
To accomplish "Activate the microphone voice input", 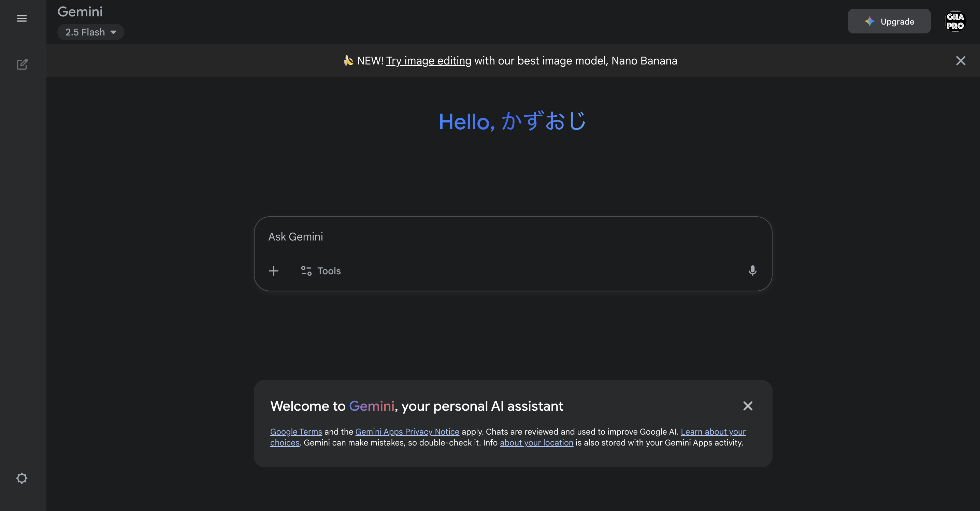I will click(752, 271).
